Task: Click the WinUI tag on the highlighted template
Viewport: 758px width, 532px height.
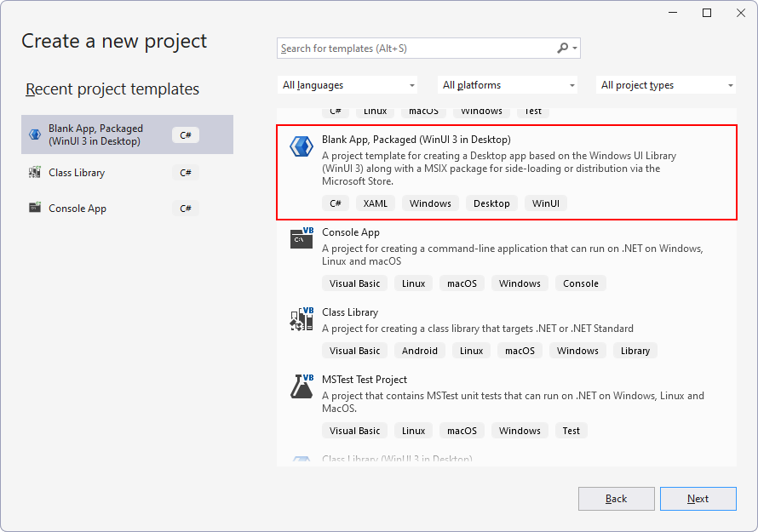Action: click(x=545, y=203)
